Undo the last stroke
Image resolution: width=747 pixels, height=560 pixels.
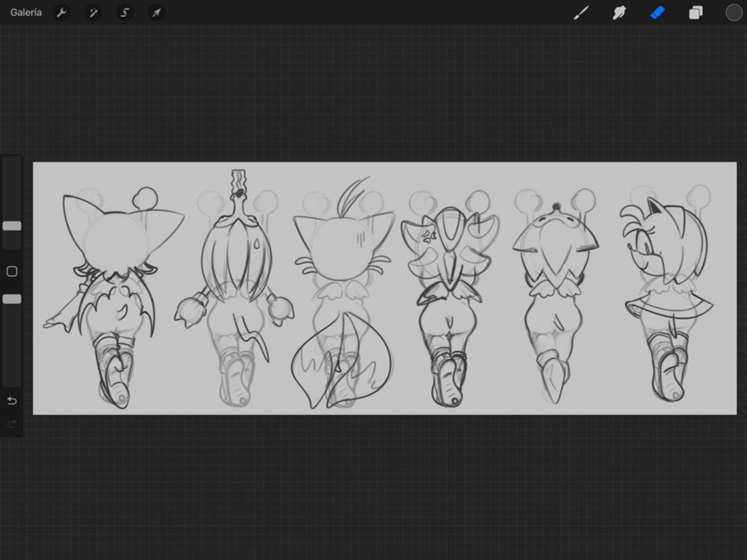pyautogui.click(x=12, y=401)
